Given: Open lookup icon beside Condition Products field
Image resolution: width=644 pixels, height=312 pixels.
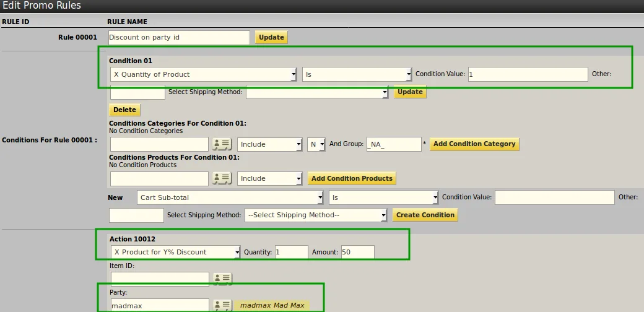Looking at the screenshot, I should click(222, 178).
